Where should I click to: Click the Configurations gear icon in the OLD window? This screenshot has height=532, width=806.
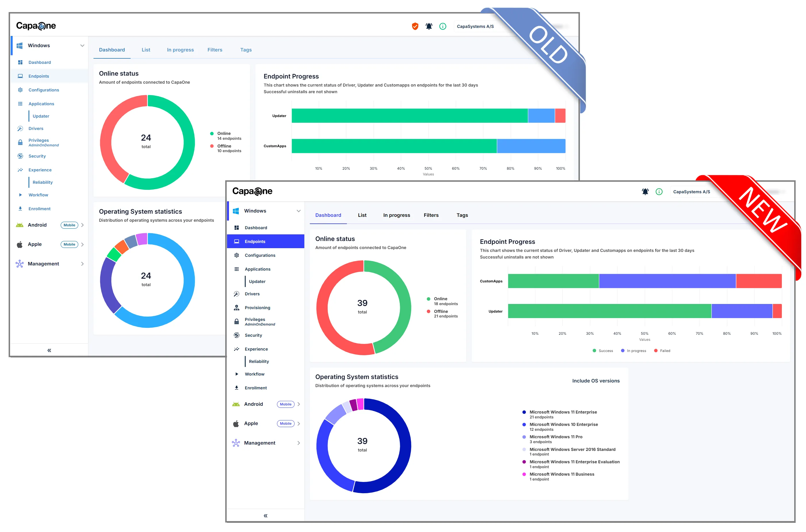pyautogui.click(x=20, y=90)
